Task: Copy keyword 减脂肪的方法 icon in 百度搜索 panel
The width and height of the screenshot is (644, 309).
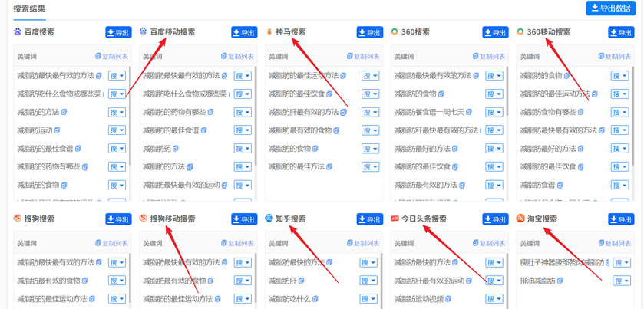Action: tap(64, 112)
